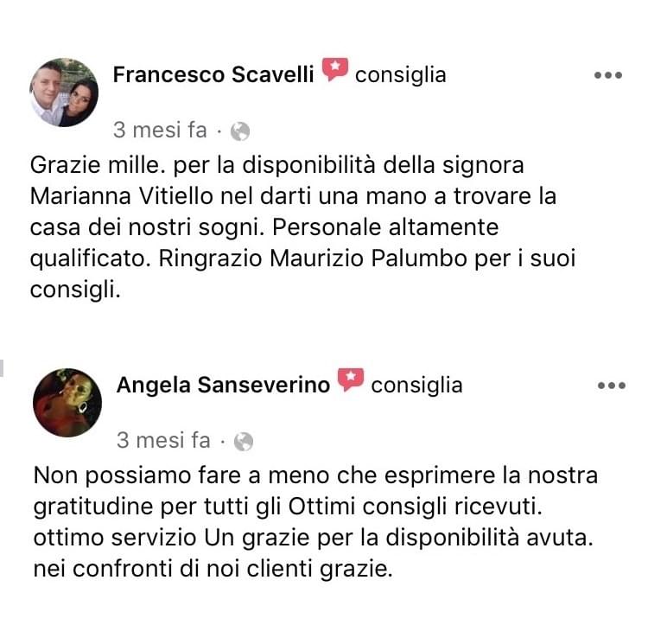
Task: Open Angela Sanseverino's profile picture
Action: point(66,404)
